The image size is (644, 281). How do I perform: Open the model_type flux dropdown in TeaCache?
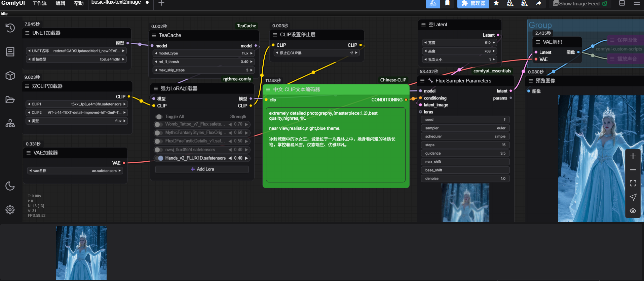click(x=204, y=53)
